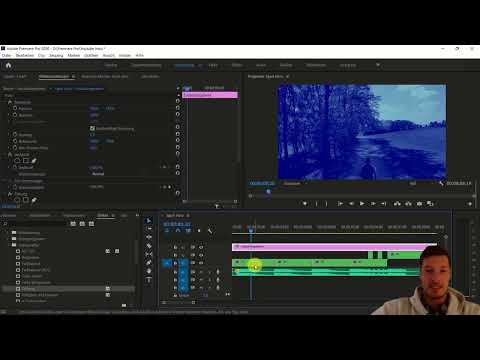Image resolution: width=480 pixels, height=360 pixels.
Task: Toggle lock on the topmost video track
Action: pos(175,247)
